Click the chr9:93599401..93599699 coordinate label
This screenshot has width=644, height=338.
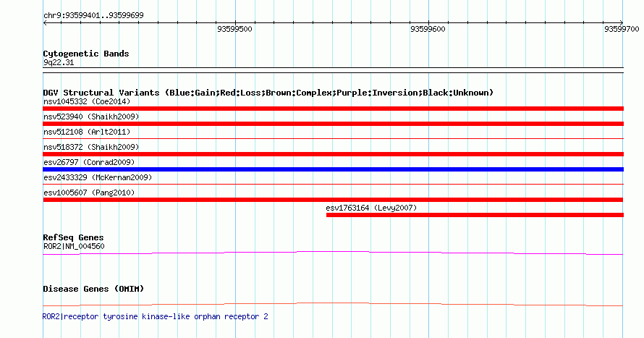pos(93,16)
